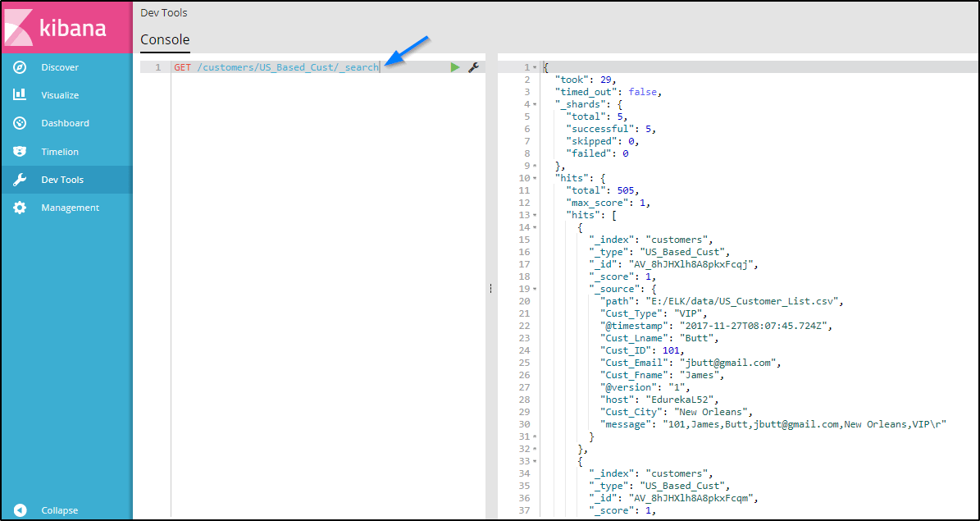
Task: Click the panel resize divider handle
Action: click(x=490, y=288)
